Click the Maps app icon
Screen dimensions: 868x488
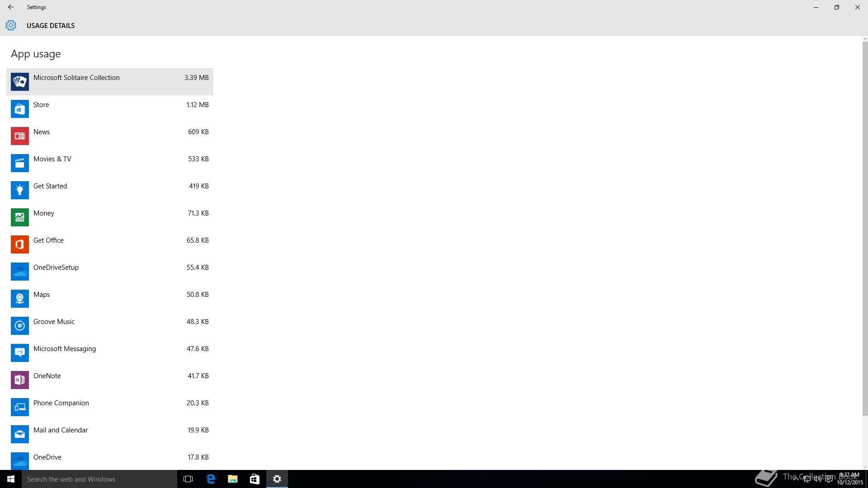[x=20, y=299]
